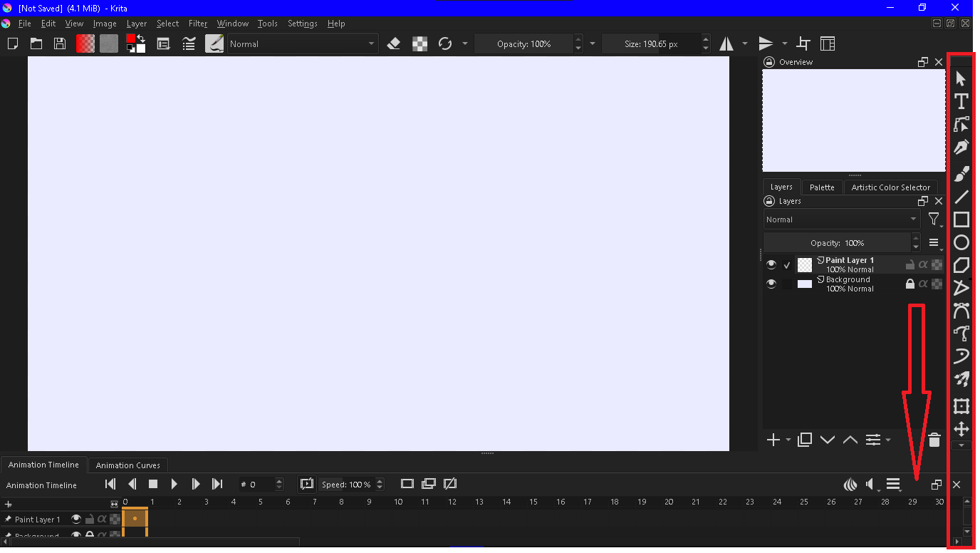Toggle Background layer visibility eye
This screenshot has height=553, width=980.
point(771,284)
